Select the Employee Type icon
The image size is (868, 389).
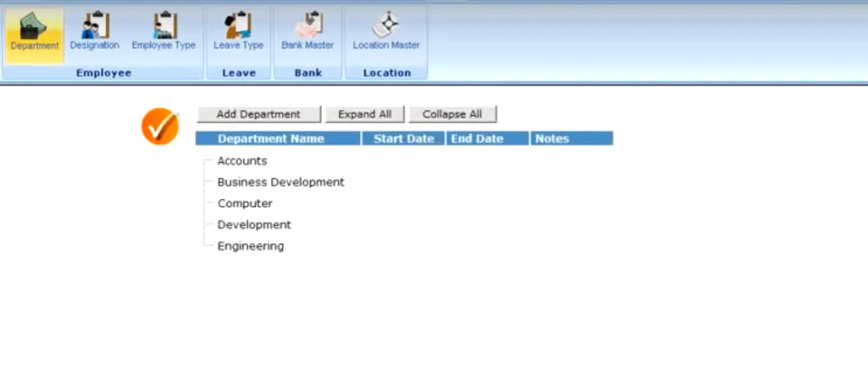click(x=164, y=33)
